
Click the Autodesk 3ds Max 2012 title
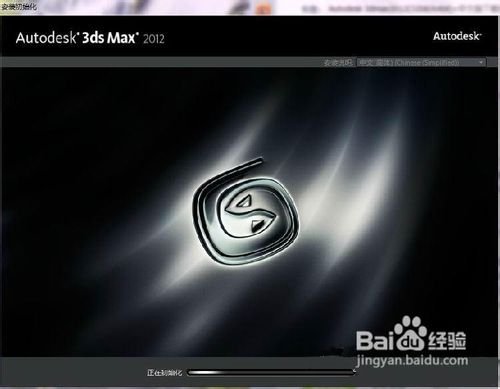[90, 38]
